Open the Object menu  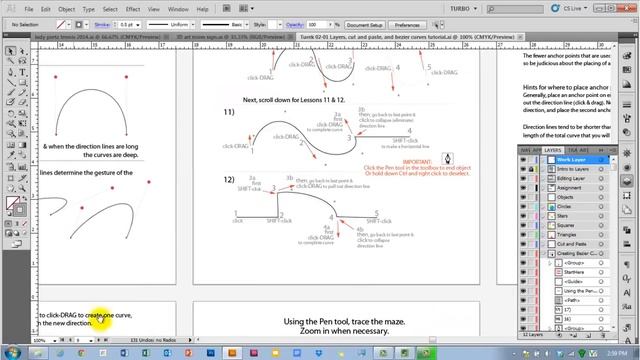coord(66,9)
